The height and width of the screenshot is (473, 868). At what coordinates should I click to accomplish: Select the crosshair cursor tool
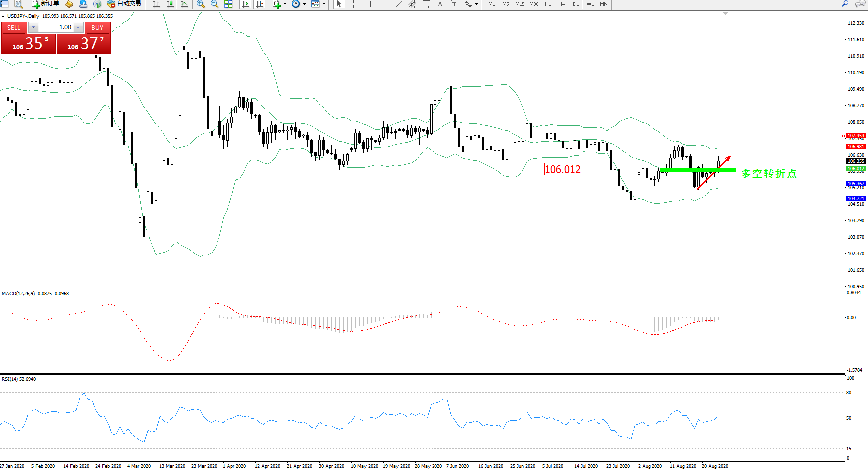353,4
